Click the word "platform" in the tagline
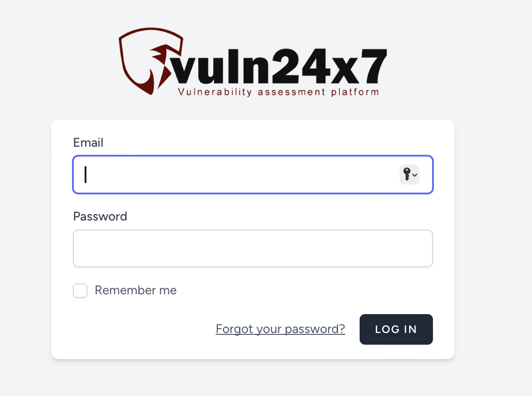 (x=355, y=92)
